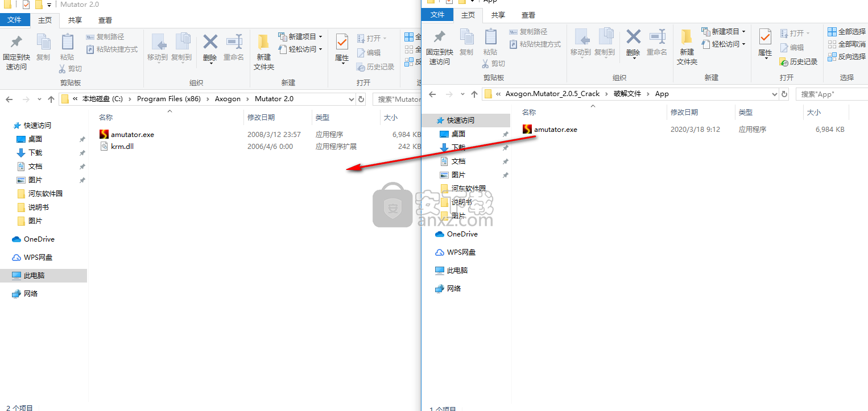Click Invert selection (反向选择) in App window
The width and height of the screenshot is (868, 411).
[847, 57]
